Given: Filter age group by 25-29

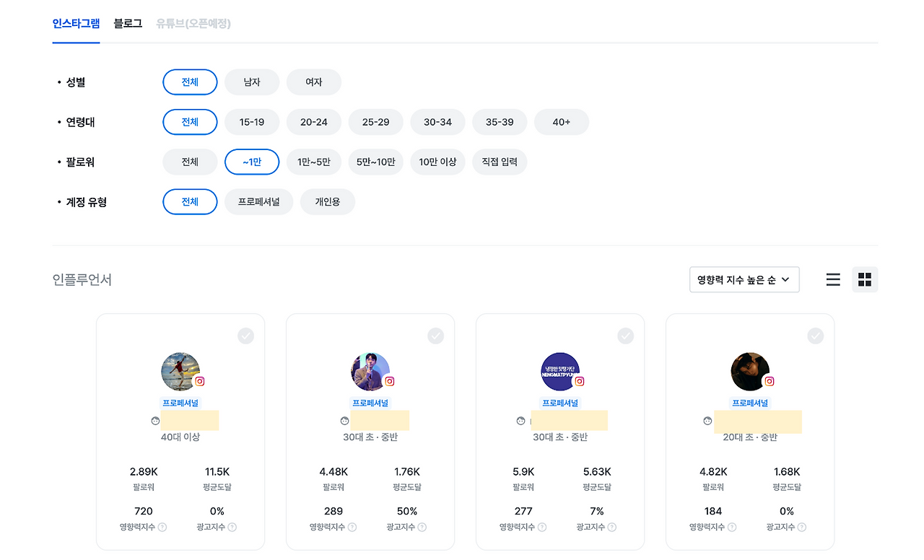Looking at the screenshot, I should (x=376, y=122).
